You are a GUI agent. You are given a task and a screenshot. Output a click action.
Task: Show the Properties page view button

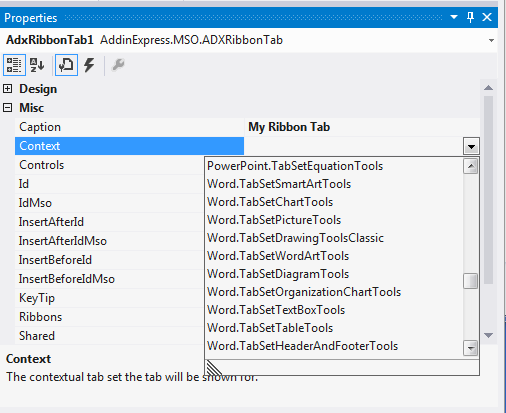point(66,65)
